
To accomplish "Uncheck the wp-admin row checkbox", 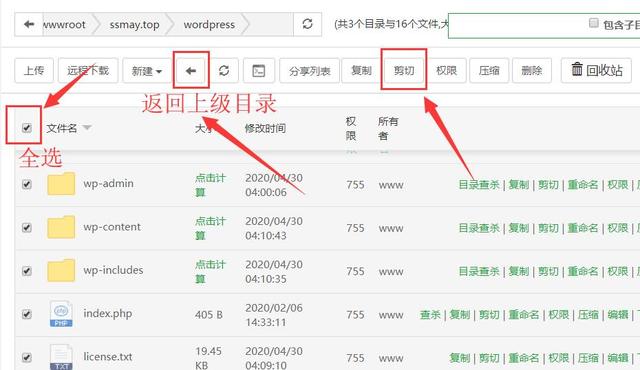I will (x=27, y=184).
